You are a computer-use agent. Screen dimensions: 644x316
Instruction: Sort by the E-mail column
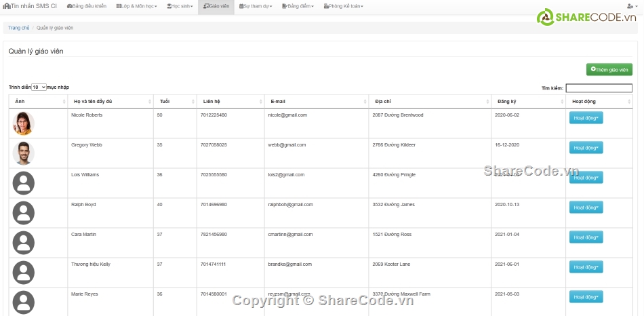pyautogui.click(x=317, y=102)
